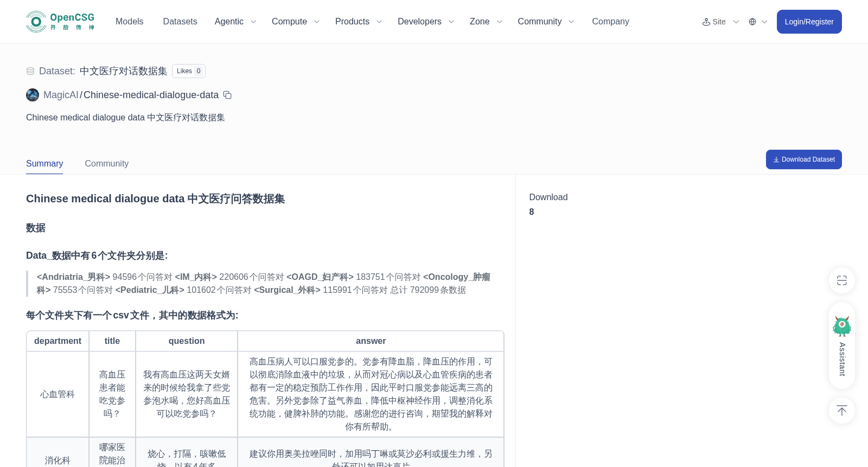
Task: Open the Datasets page
Action: [180, 22]
